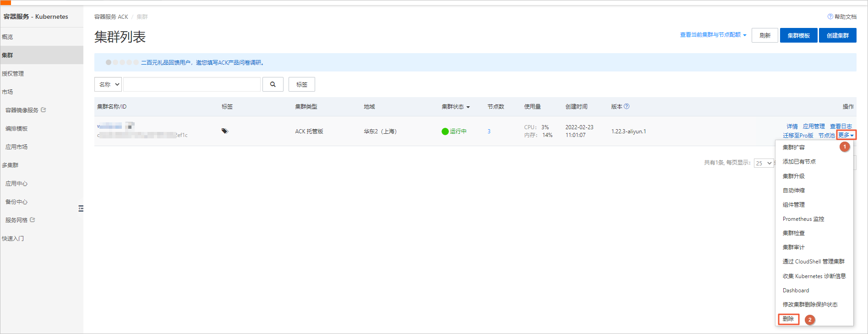
Task: Click the 迁移至Pro版 link
Action: pyautogui.click(x=798, y=136)
